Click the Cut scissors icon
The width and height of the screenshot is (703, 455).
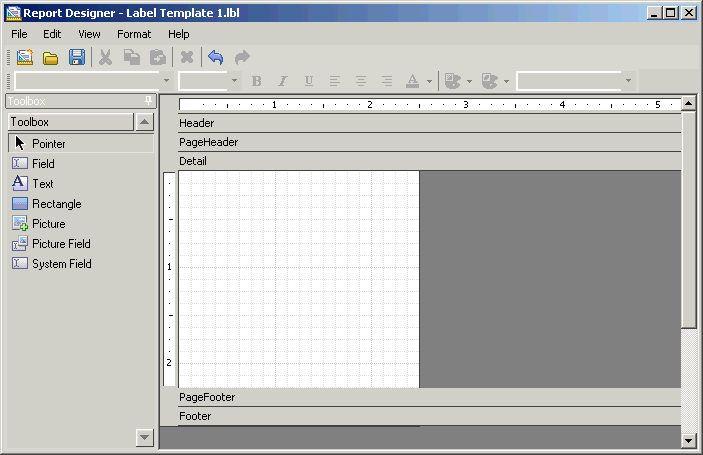105,57
